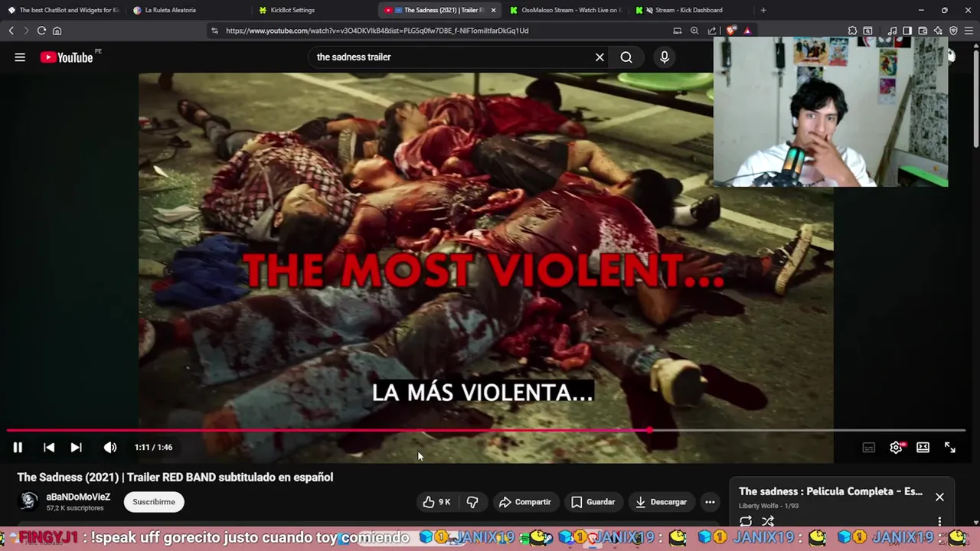
Task: Open Brave VPN shield icon
Action: pyautogui.click(x=953, y=31)
